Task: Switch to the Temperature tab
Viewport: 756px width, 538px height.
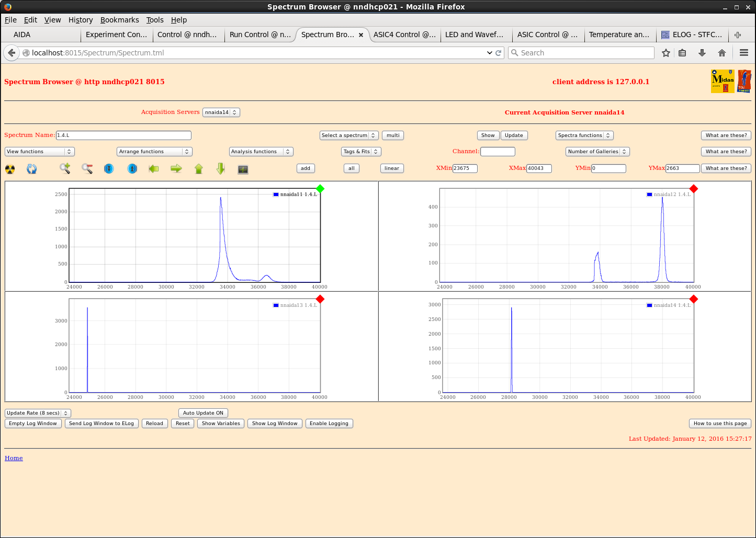Action: (x=618, y=35)
